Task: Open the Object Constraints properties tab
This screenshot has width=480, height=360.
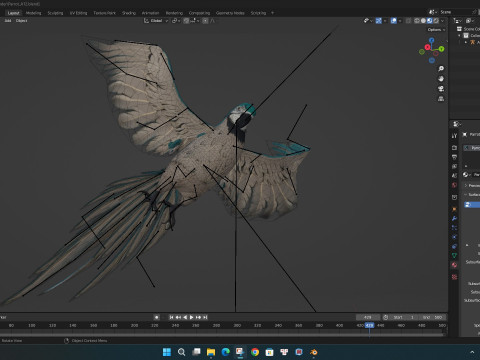Action: [x=454, y=246]
